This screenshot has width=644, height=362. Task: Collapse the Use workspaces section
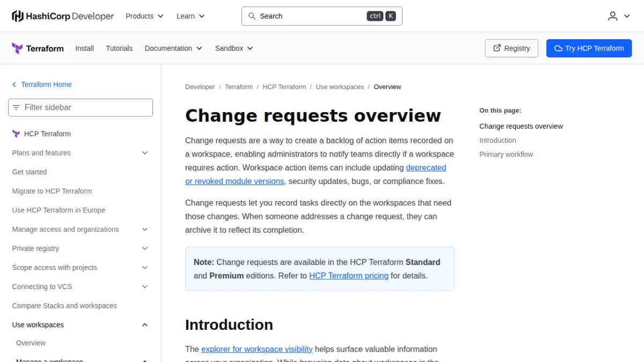145,325
